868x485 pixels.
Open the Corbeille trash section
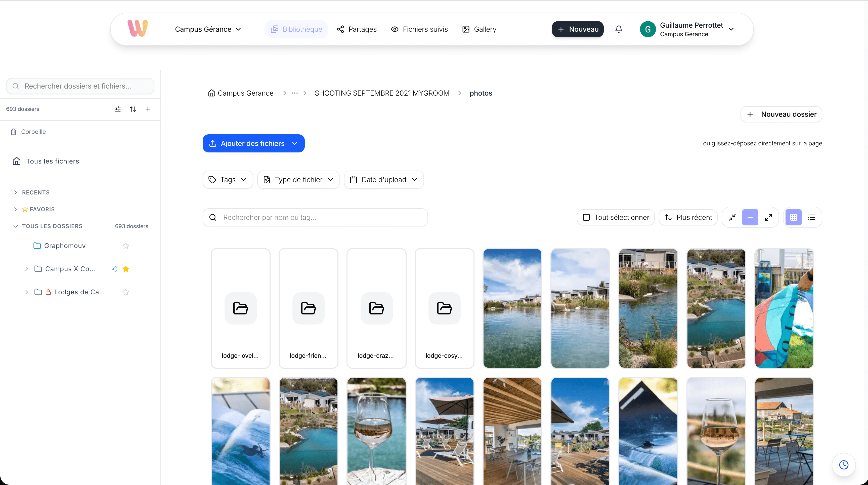(33, 132)
